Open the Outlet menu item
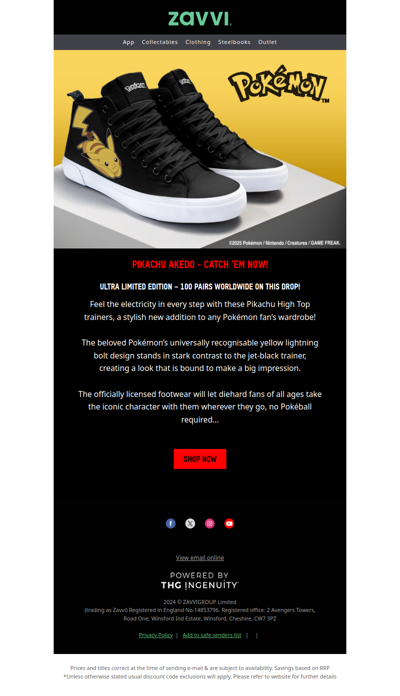400x696 pixels. click(x=267, y=42)
